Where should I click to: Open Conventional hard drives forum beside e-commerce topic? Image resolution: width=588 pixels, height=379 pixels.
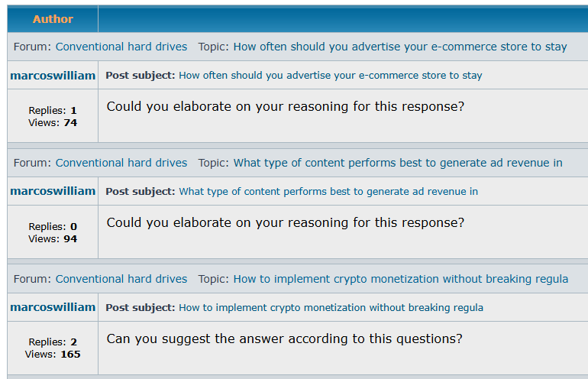tap(121, 47)
